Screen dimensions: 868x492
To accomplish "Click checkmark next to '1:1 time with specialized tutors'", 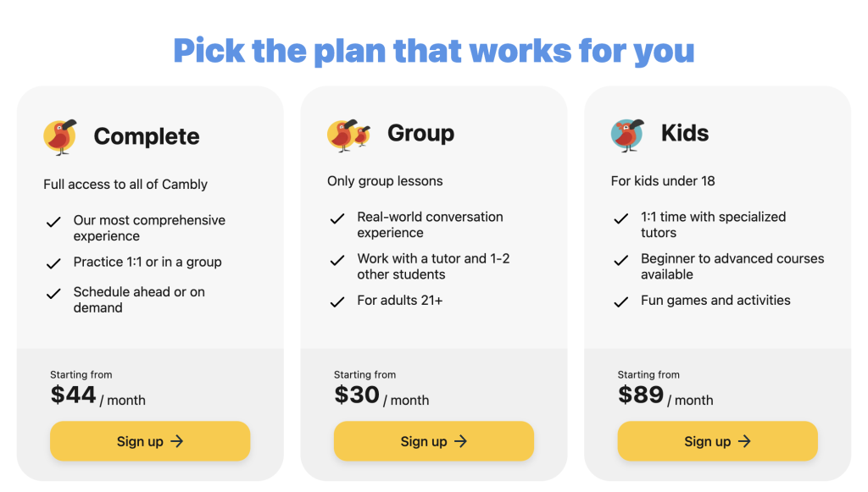I will (x=621, y=219).
